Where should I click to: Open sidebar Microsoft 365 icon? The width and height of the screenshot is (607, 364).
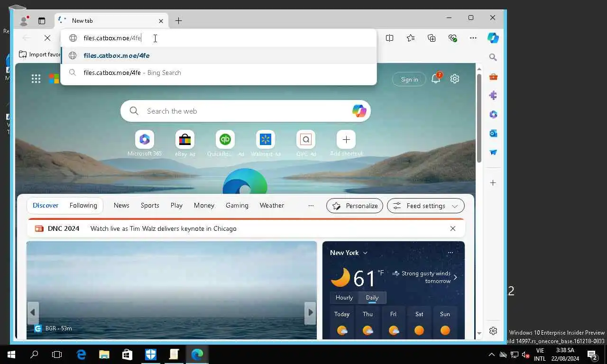(x=493, y=115)
